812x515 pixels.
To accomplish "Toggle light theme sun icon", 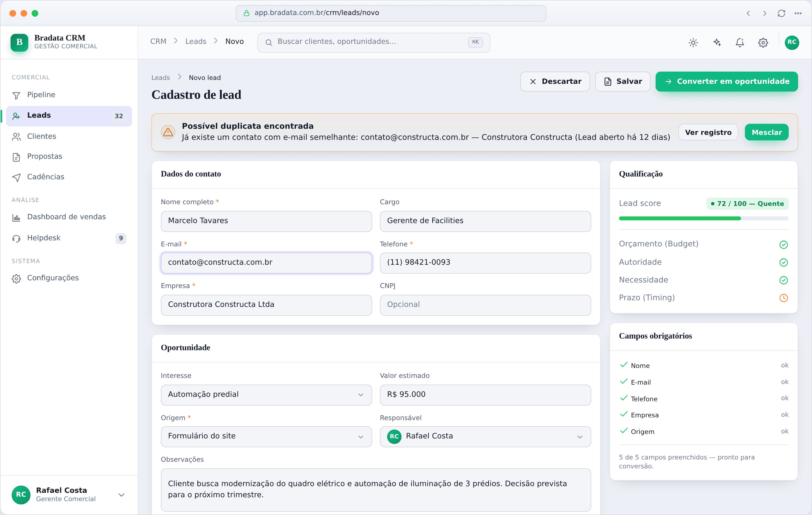I will pyautogui.click(x=693, y=42).
